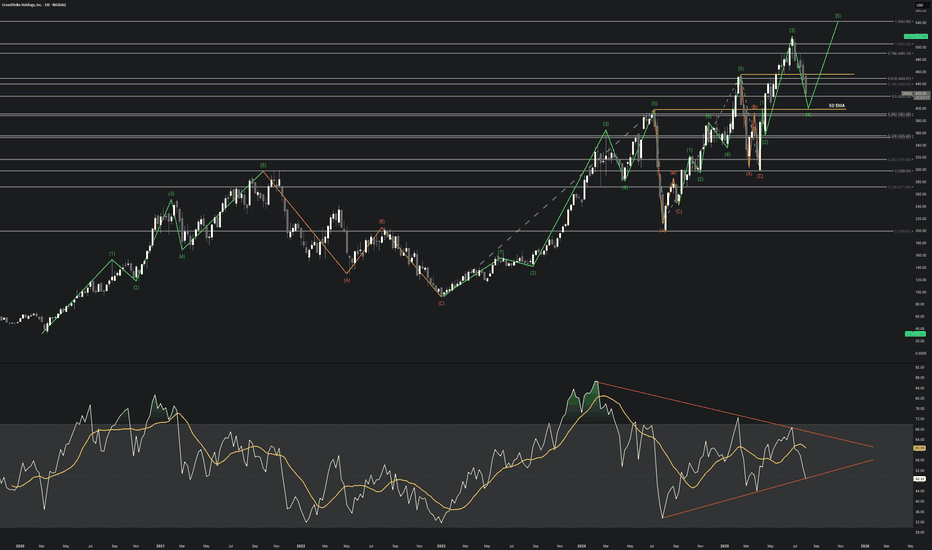This screenshot has width=932, height=550.
Task: Select the projected wave (5) label at top right
Action: [x=837, y=16]
